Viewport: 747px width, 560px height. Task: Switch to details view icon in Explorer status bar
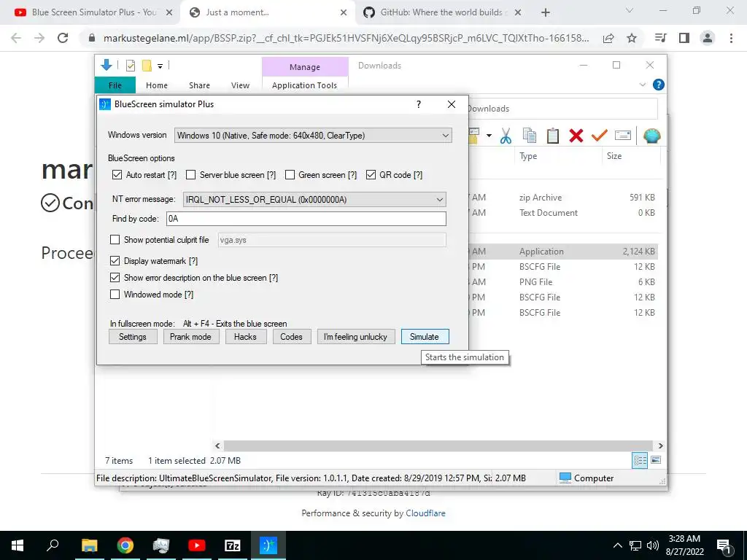tap(640, 461)
